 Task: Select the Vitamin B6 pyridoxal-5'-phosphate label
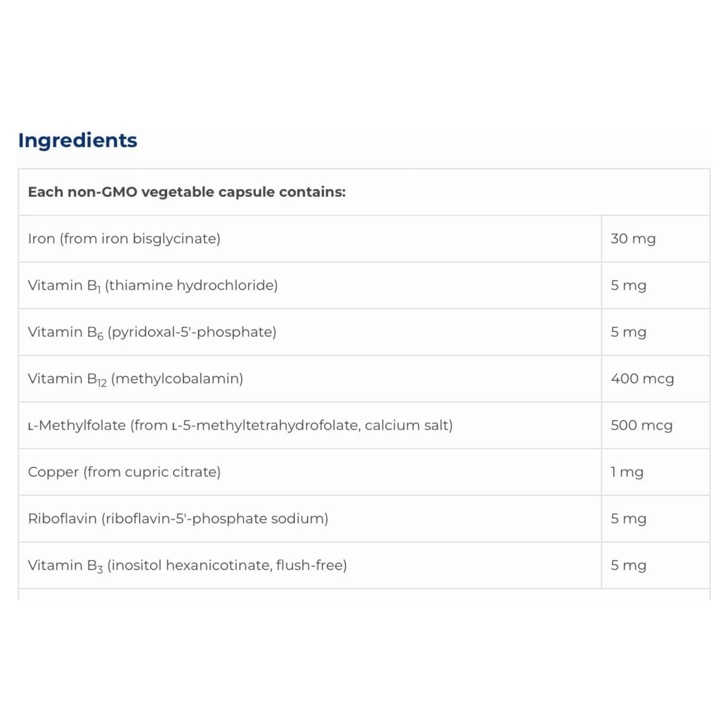coord(152,332)
